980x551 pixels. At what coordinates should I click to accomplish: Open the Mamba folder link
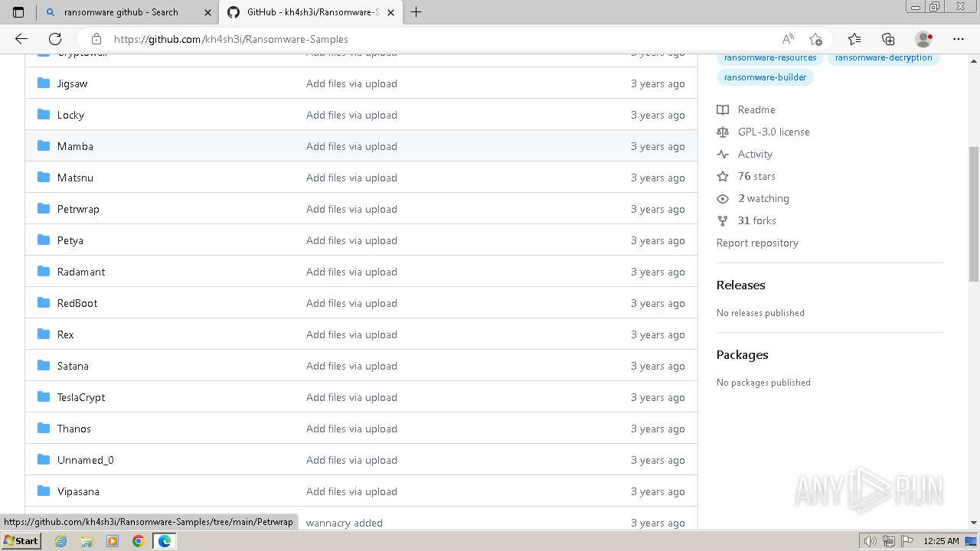(x=75, y=146)
